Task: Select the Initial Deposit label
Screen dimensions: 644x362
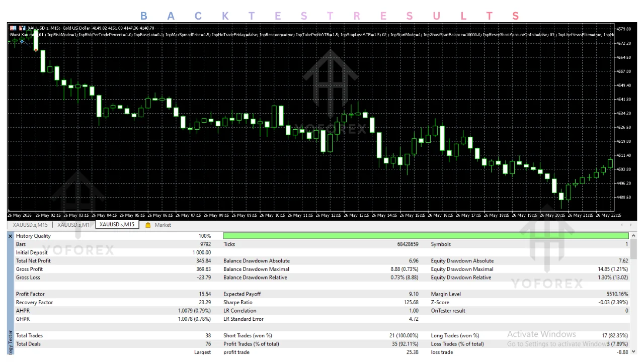Action: tap(32, 252)
